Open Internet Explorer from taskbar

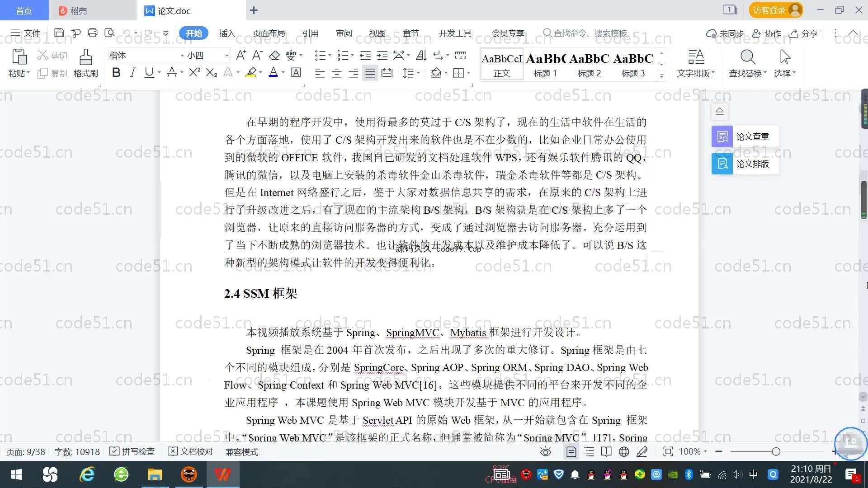pyautogui.click(x=87, y=474)
